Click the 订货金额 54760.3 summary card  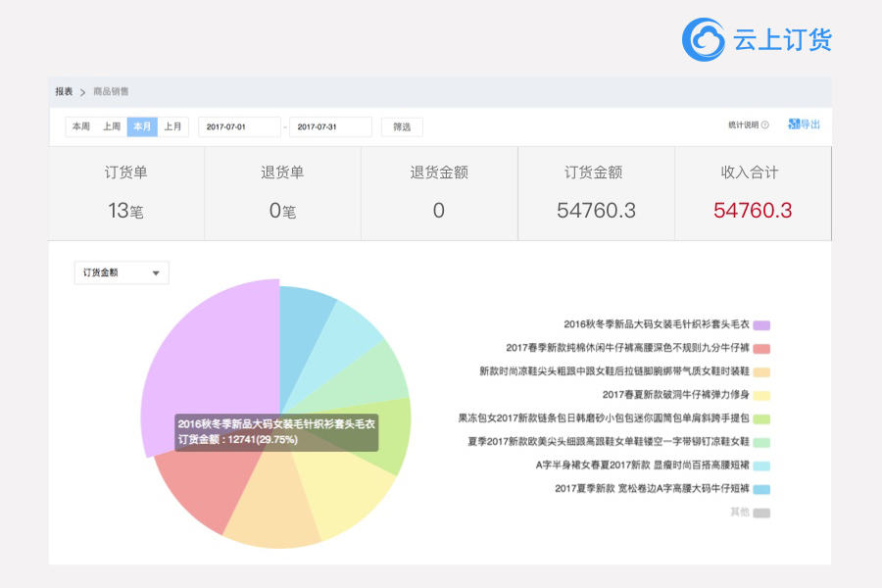tap(596, 193)
